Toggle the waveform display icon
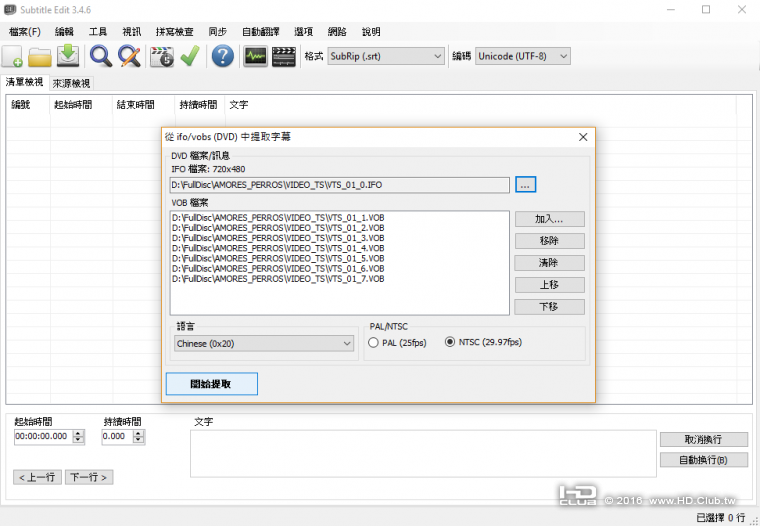 [255, 56]
